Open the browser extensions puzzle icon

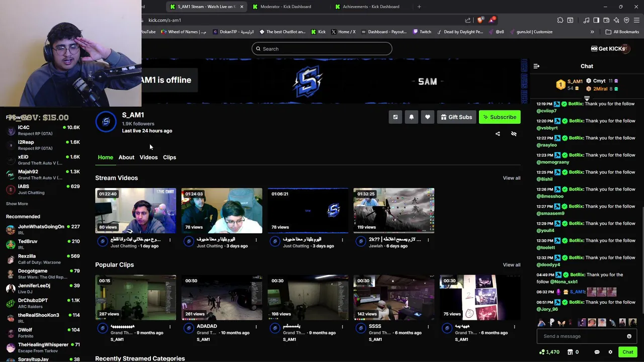pos(560,20)
